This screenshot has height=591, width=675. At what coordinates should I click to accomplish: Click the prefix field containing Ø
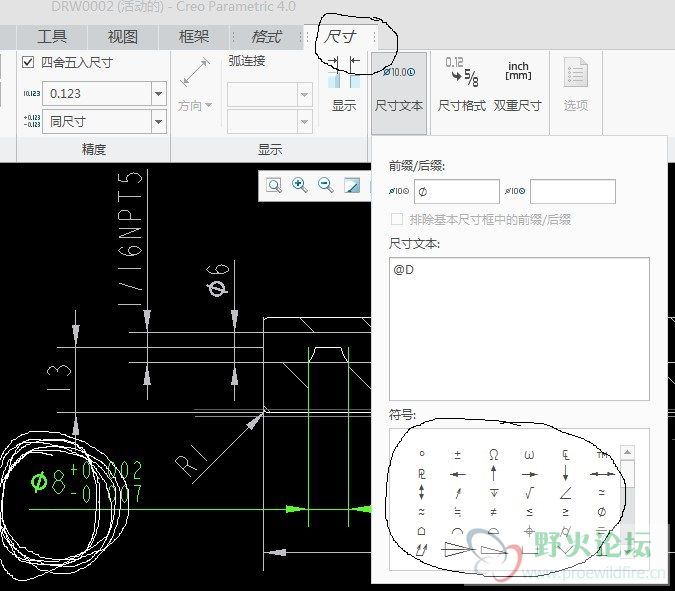coord(457,192)
